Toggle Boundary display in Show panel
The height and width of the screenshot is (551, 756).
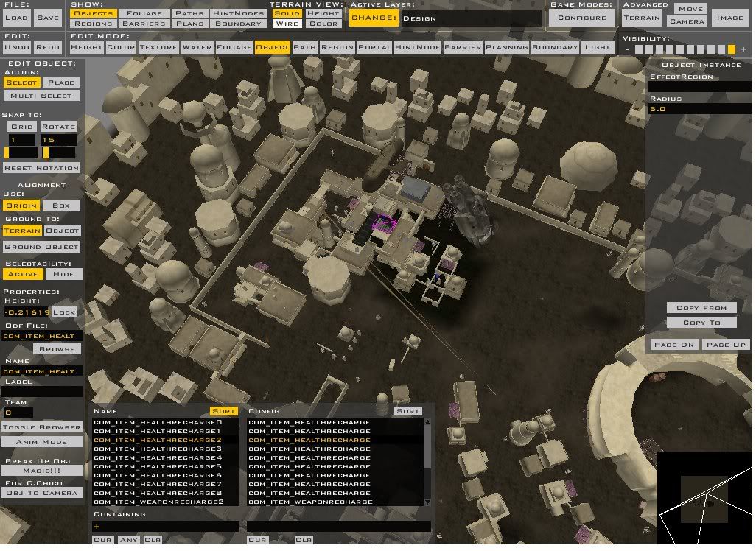click(x=238, y=23)
